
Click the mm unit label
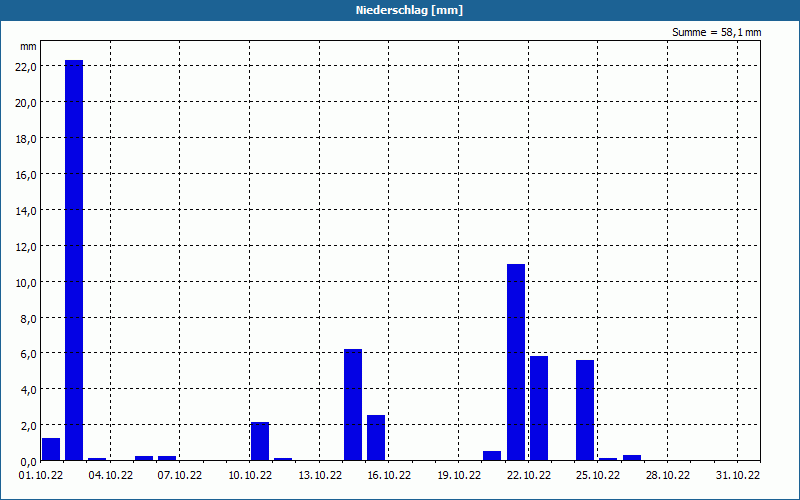tap(29, 46)
